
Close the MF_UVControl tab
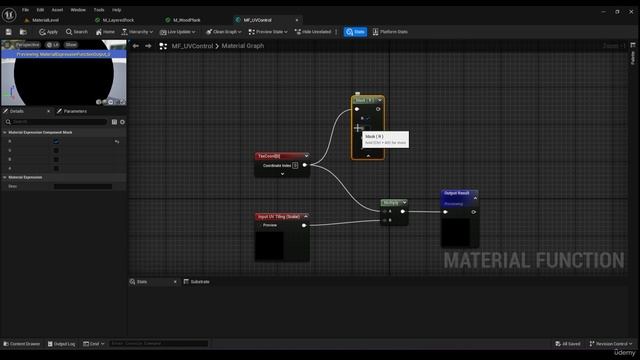pyautogui.click(x=297, y=20)
